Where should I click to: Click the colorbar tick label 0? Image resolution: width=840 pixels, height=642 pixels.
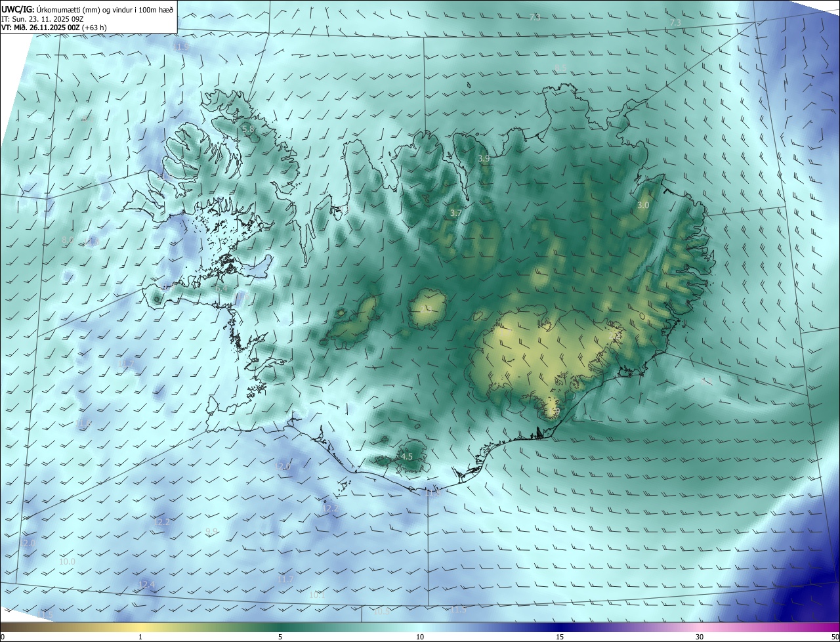tap(3, 637)
